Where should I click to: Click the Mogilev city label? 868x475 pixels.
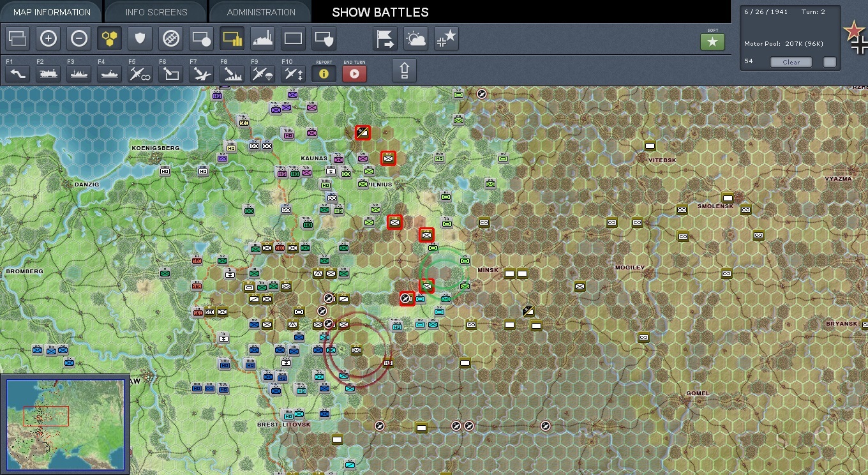click(x=629, y=268)
